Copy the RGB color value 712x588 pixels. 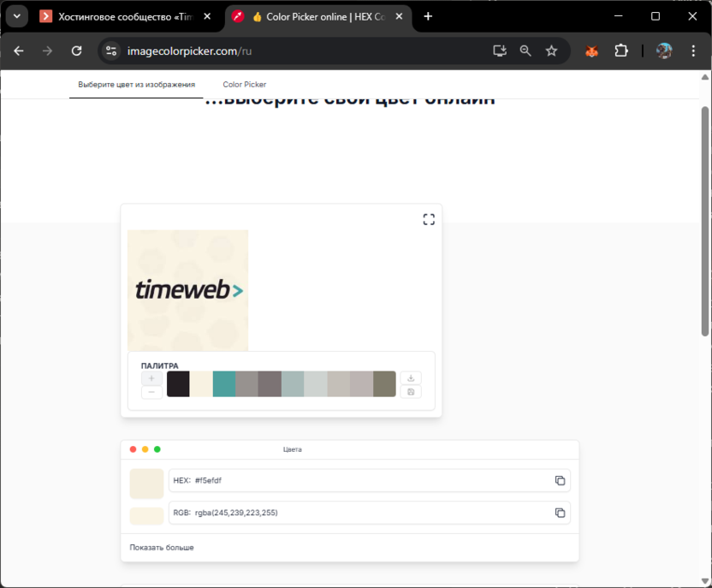pos(560,513)
